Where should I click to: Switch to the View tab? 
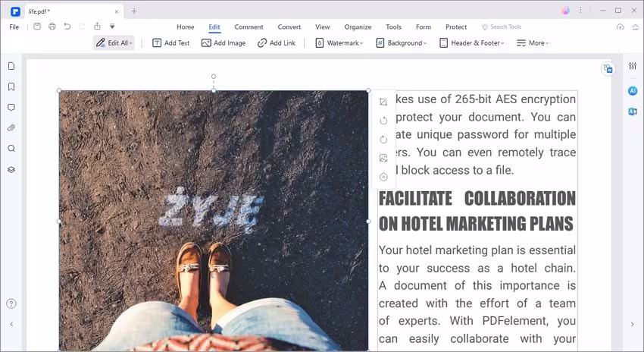pyautogui.click(x=323, y=27)
